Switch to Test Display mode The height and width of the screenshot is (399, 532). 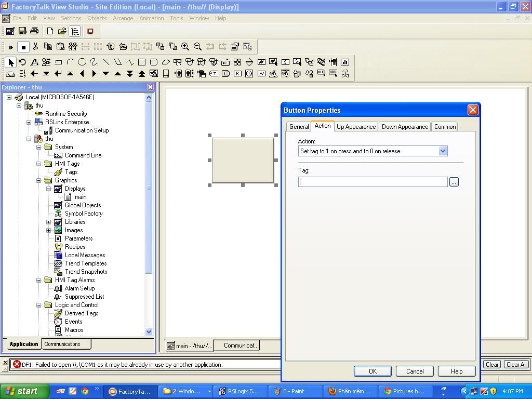11,47
